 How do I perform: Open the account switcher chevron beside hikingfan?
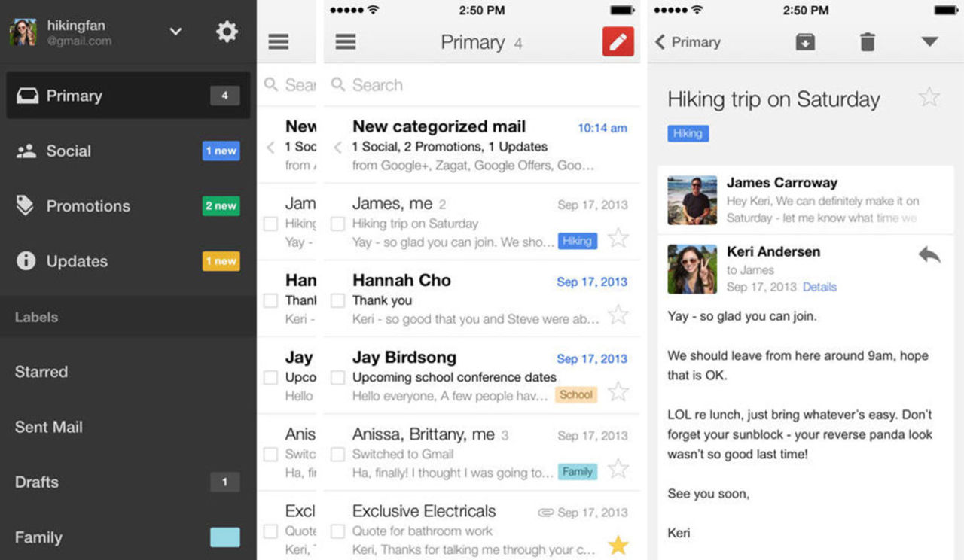pos(175,32)
